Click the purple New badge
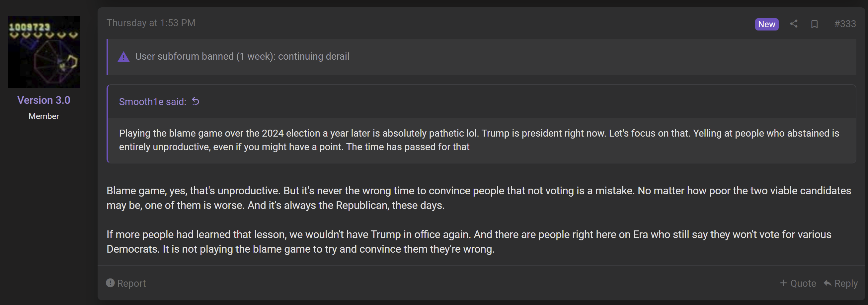Image resolution: width=868 pixels, height=305 pixels. [766, 24]
